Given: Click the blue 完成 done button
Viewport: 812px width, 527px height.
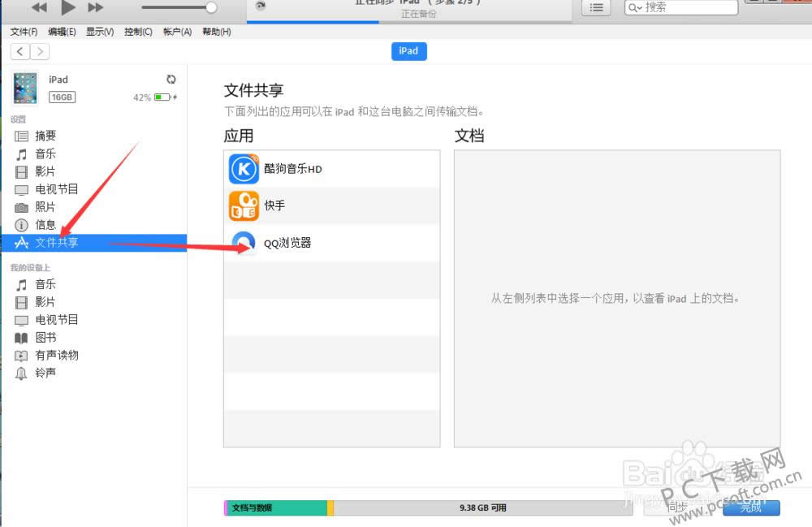Looking at the screenshot, I should click(x=751, y=508).
